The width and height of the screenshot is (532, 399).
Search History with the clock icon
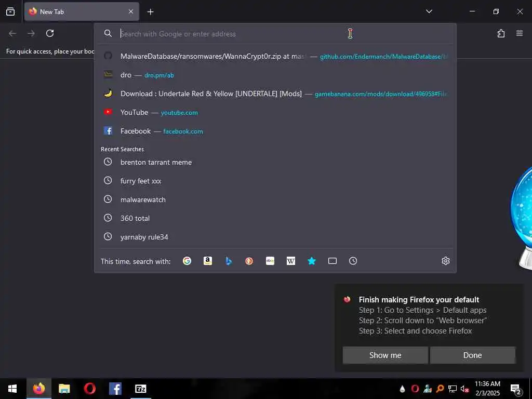(353, 261)
